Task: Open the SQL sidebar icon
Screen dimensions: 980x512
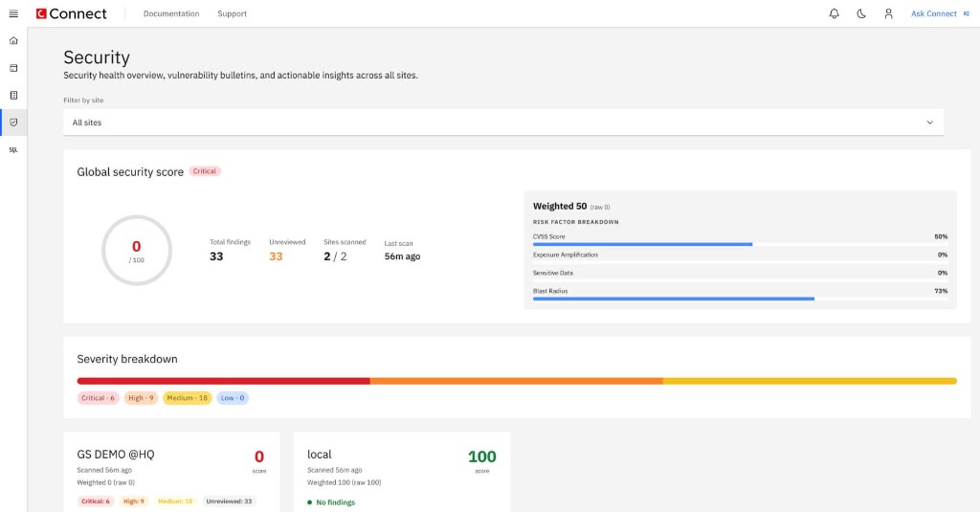Action: (x=13, y=150)
